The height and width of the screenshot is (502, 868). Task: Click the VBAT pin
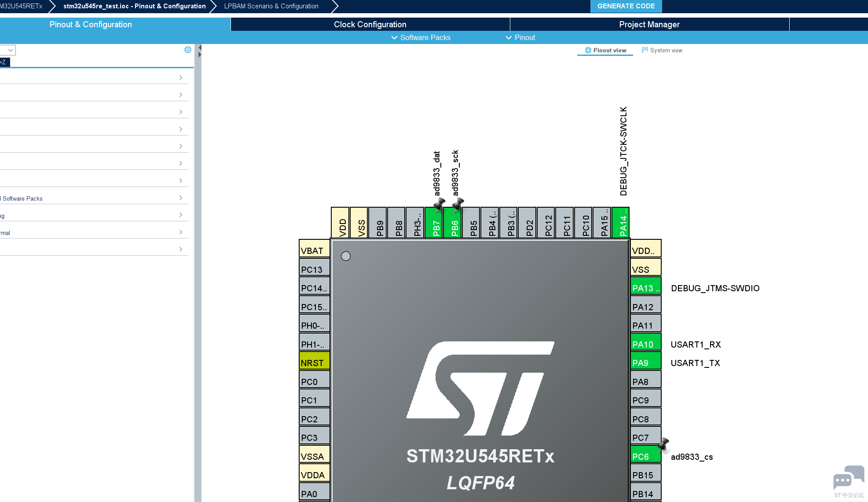click(315, 248)
